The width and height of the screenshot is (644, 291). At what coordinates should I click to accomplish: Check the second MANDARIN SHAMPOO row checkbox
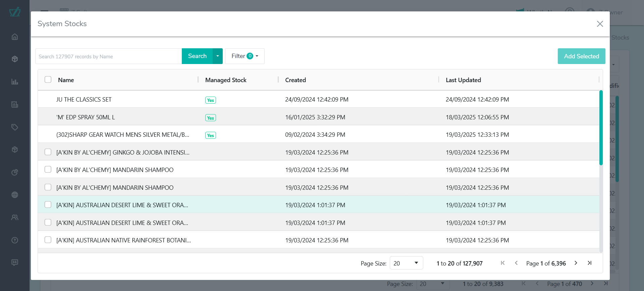pos(48,187)
